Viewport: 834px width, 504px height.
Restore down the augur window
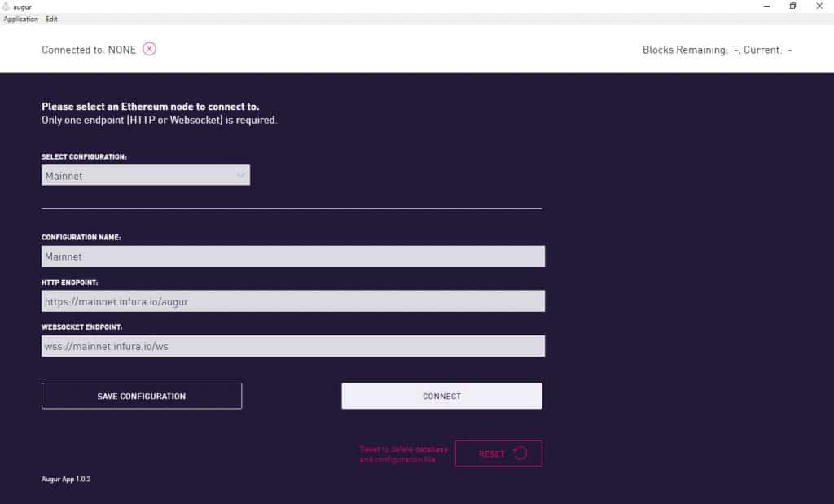point(792,7)
